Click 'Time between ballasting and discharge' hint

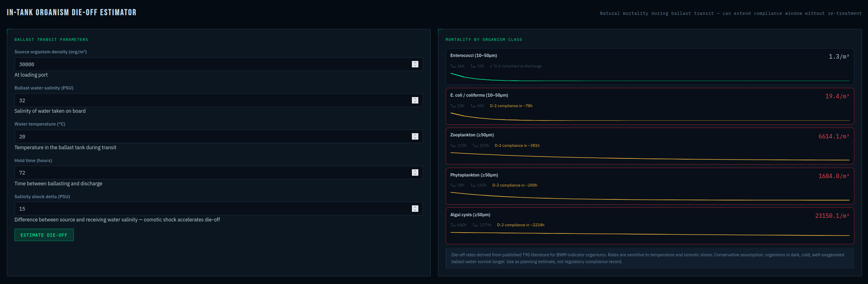coord(58,184)
